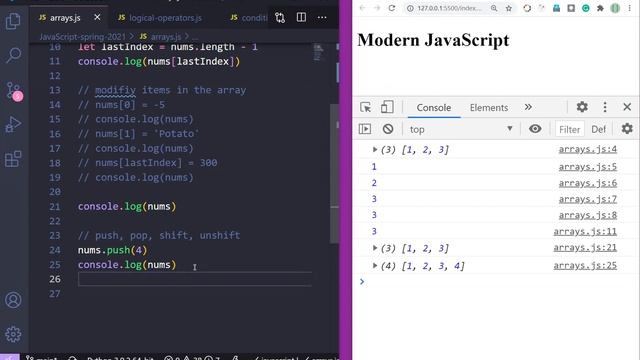Click the browser Back arrow

[362, 8]
